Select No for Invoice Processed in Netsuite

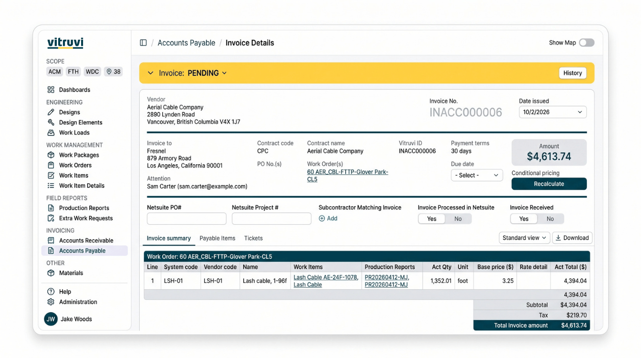(458, 219)
